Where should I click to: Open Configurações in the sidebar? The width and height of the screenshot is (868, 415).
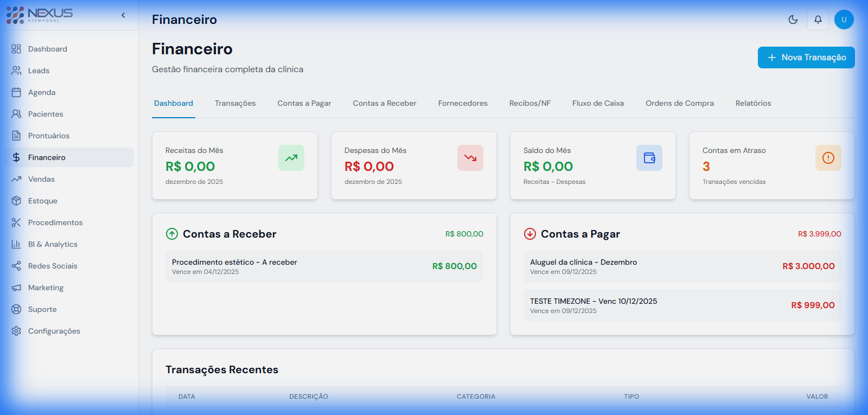[x=69, y=331]
